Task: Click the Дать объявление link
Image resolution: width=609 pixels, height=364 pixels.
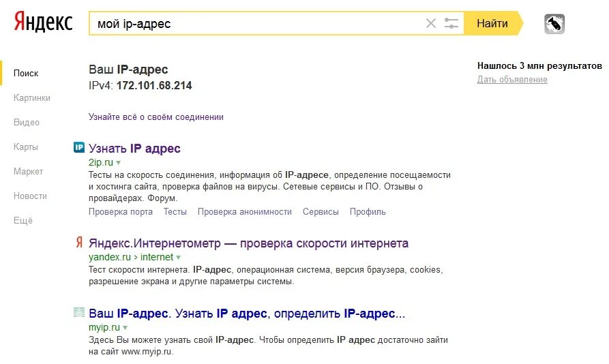Action: coord(512,80)
